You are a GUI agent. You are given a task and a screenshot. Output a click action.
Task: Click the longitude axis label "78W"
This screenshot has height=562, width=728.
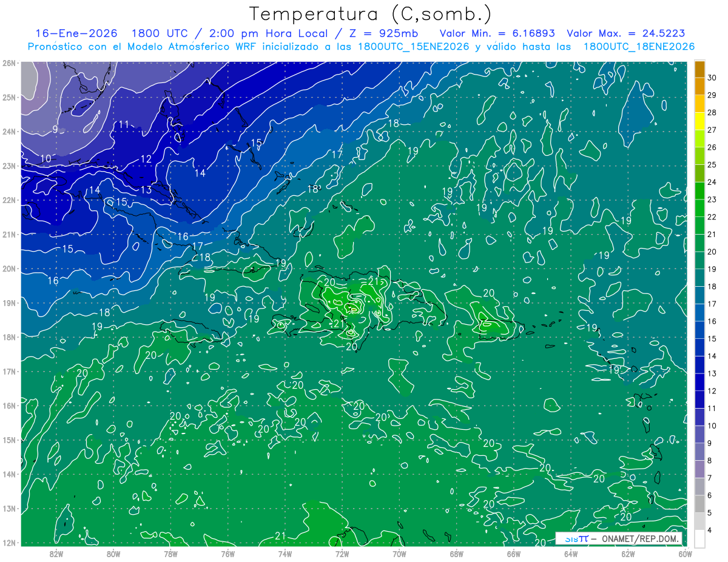170,553
